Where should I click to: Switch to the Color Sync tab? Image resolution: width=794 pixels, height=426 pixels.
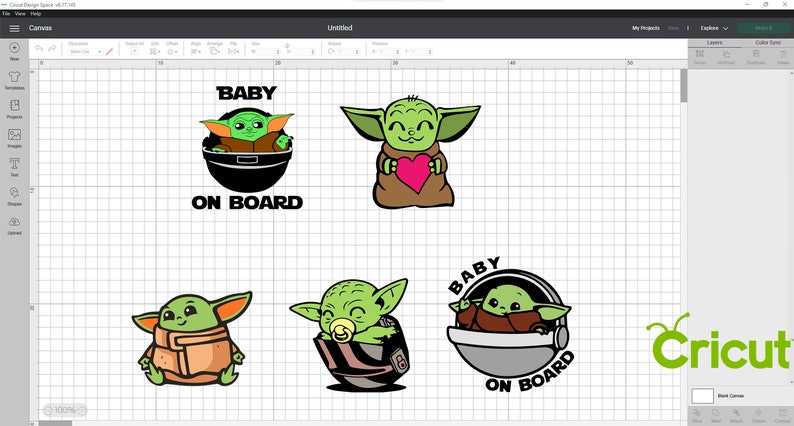768,43
